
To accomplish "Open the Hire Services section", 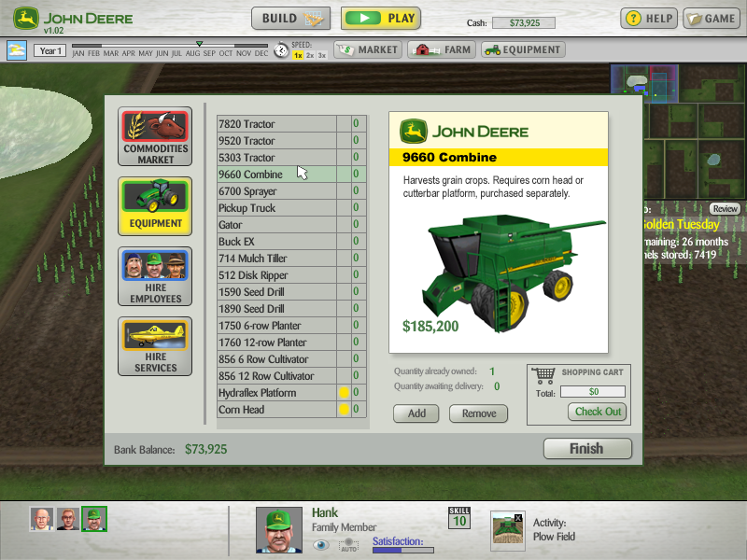I will pyautogui.click(x=155, y=346).
